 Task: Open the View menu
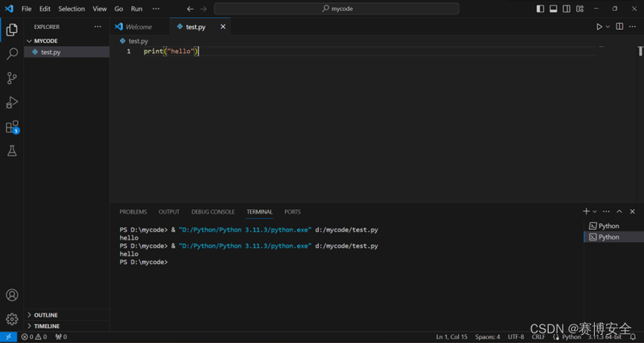(100, 9)
